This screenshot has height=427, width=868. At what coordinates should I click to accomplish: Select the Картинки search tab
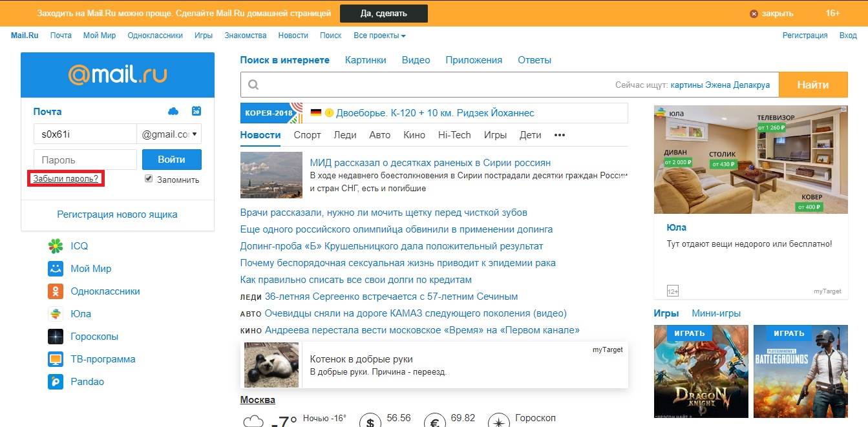coord(365,60)
